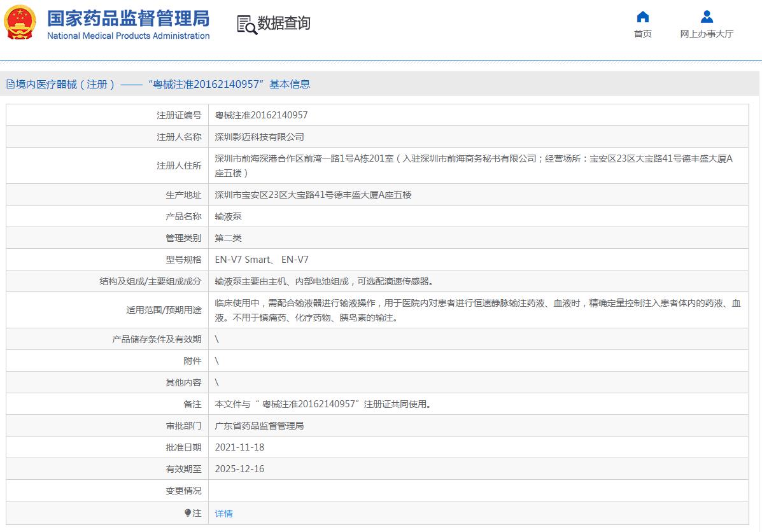Select registration number value 粤械注准20162140957 in first row
The width and height of the screenshot is (762, 532).
[261, 115]
